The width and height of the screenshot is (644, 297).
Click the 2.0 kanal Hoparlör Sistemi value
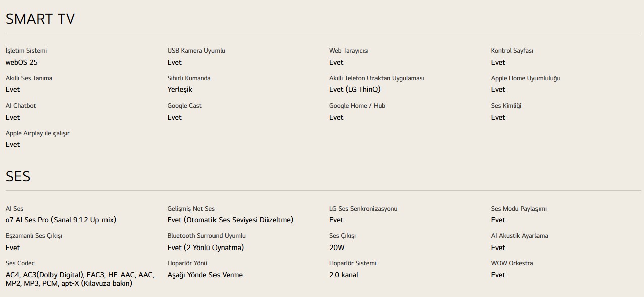343,275
